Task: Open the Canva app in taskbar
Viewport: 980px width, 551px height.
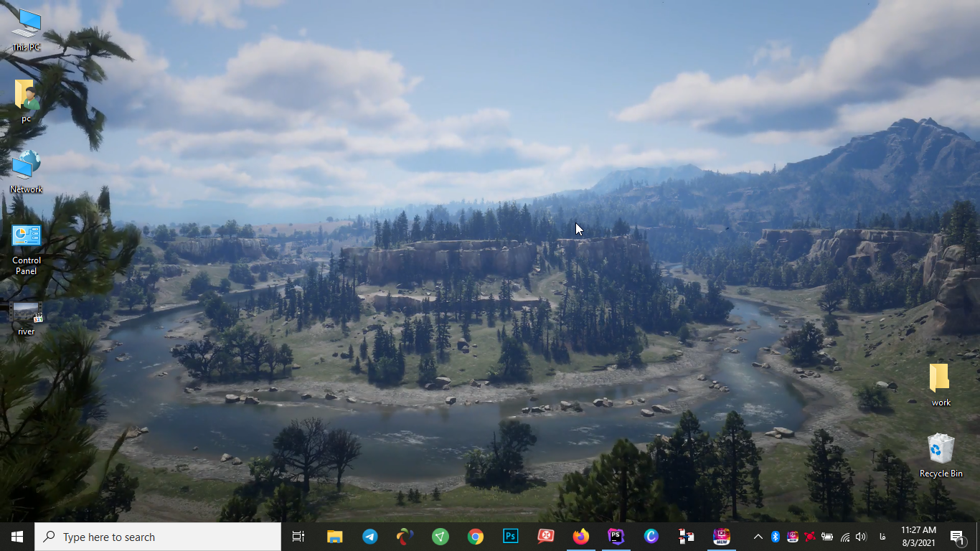Action: [x=651, y=537]
